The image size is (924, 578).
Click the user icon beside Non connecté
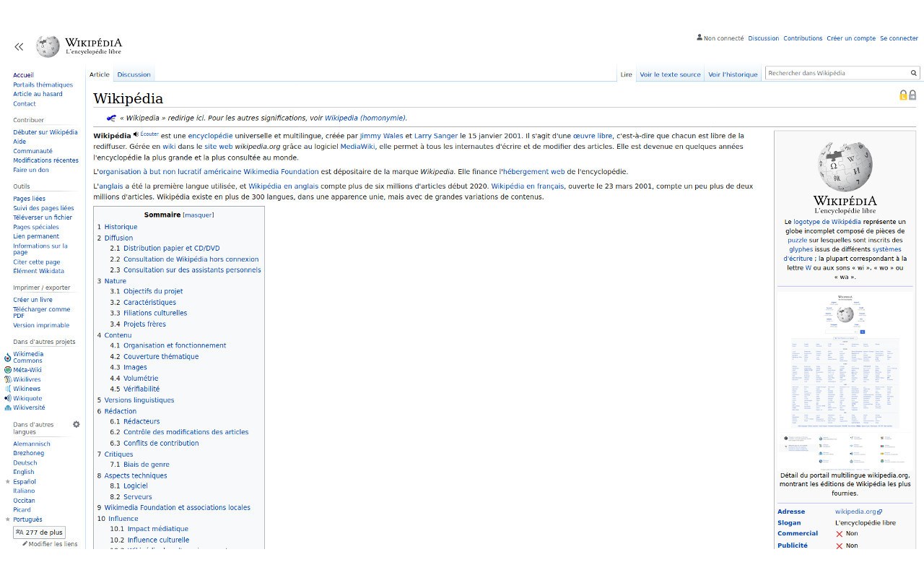[699, 38]
